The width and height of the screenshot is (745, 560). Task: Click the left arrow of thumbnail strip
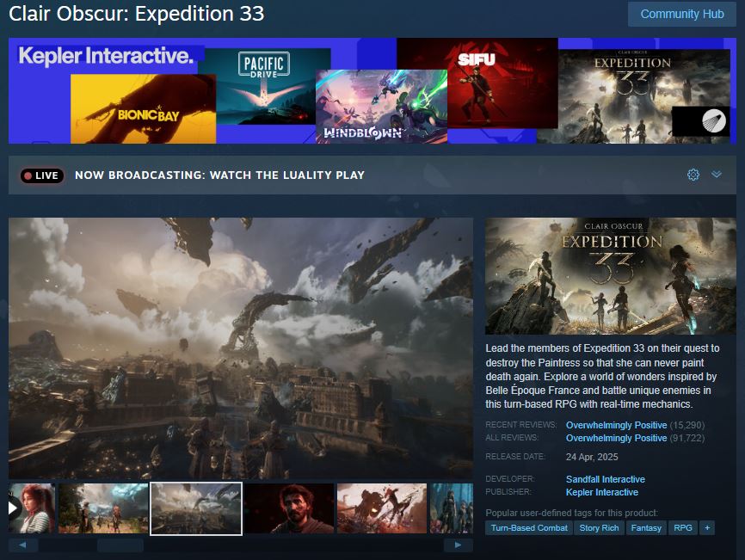[23, 545]
